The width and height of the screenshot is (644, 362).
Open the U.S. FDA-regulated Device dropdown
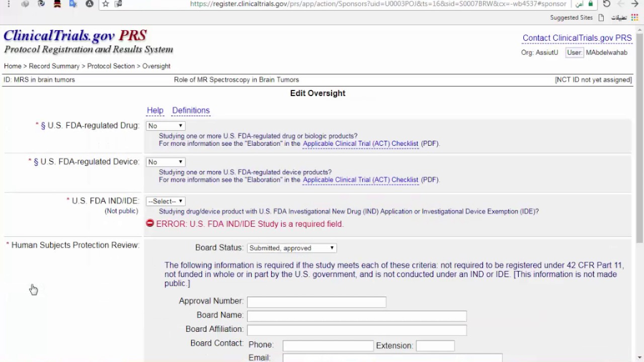coord(166,162)
